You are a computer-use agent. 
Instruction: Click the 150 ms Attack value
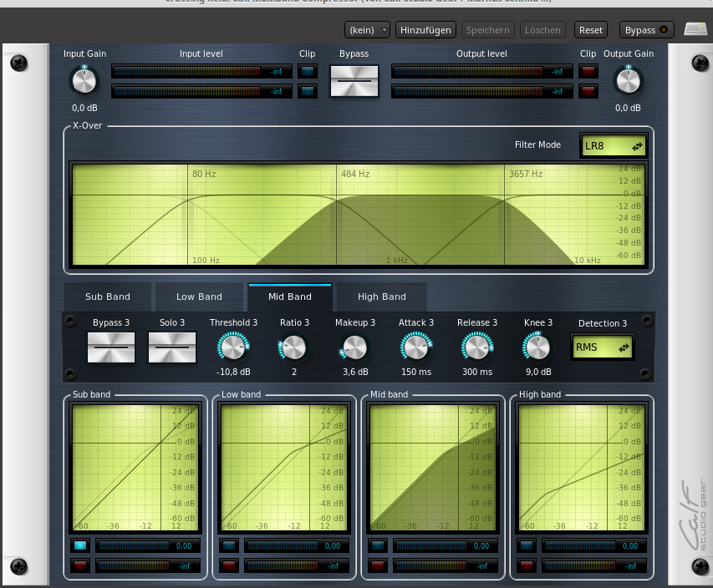pyautogui.click(x=416, y=372)
